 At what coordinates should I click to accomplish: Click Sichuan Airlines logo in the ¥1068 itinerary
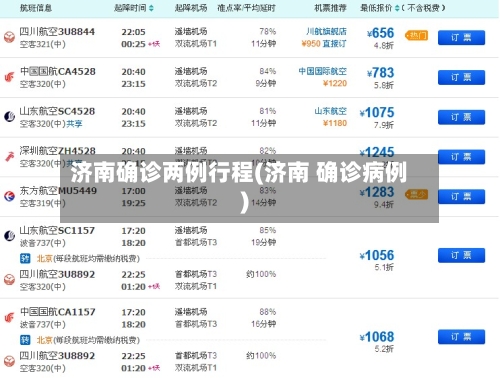coord(9,361)
